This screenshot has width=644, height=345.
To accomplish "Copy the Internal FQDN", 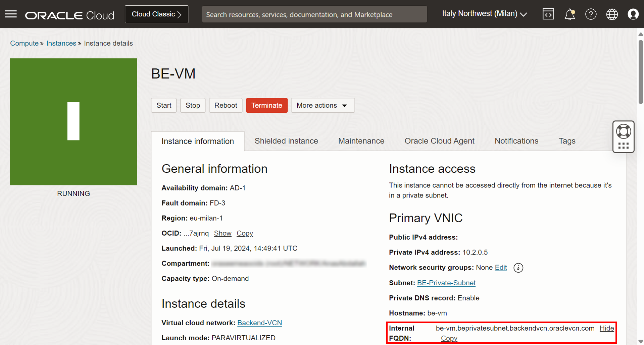I will (x=449, y=338).
